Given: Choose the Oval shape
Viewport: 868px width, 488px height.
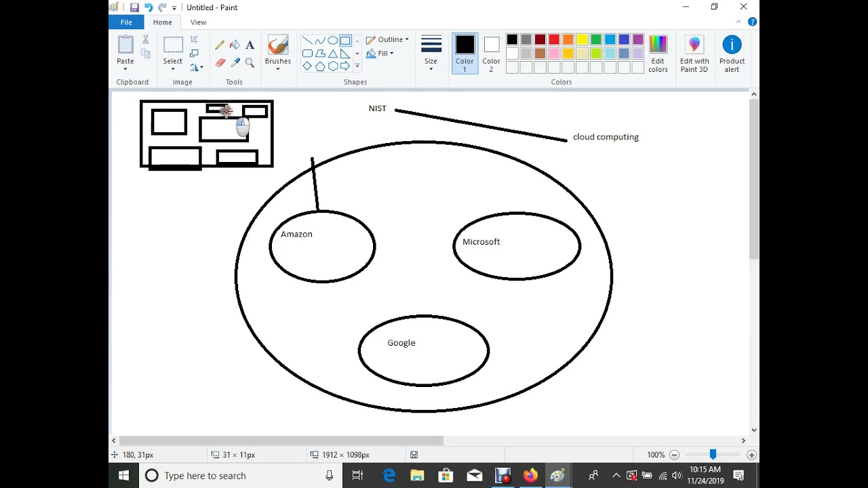Looking at the screenshot, I should 333,41.
